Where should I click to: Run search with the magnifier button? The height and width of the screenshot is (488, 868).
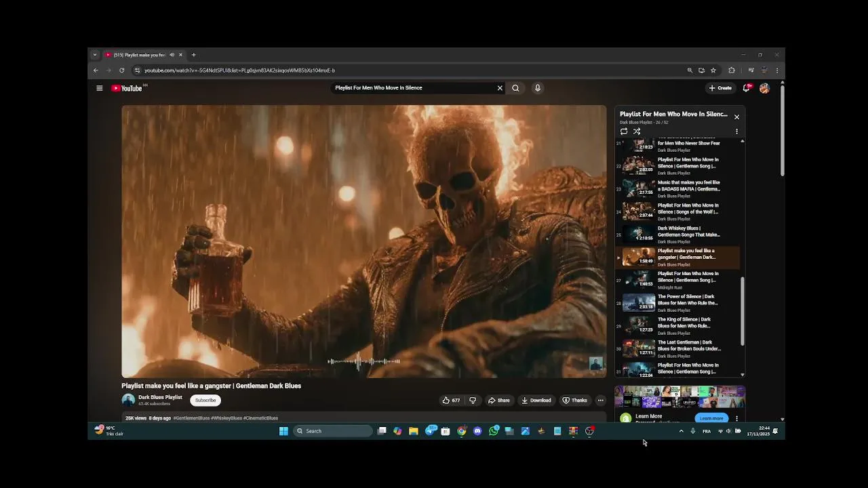pyautogui.click(x=515, y=88)
